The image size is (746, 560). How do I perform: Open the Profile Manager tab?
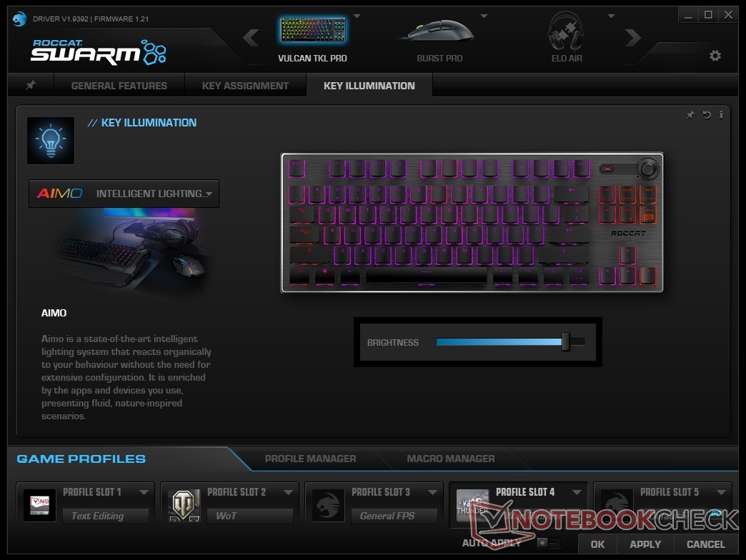pos(310,459)
